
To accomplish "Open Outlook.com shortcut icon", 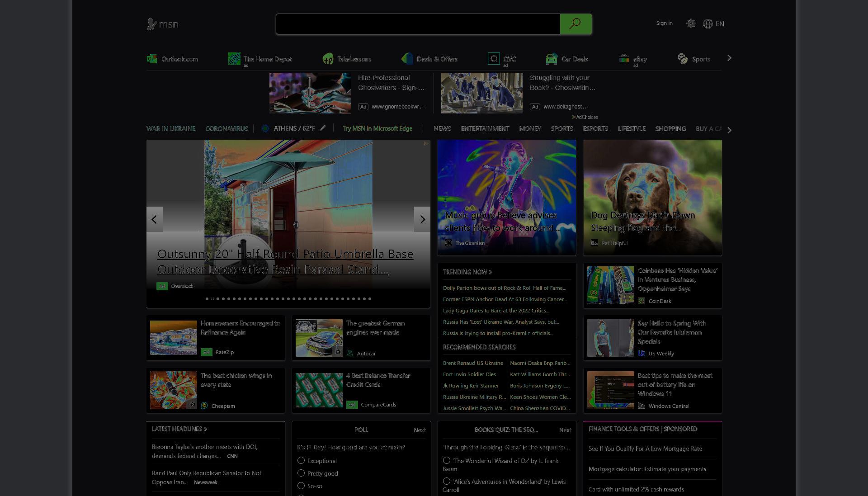I will click(152, 59).
